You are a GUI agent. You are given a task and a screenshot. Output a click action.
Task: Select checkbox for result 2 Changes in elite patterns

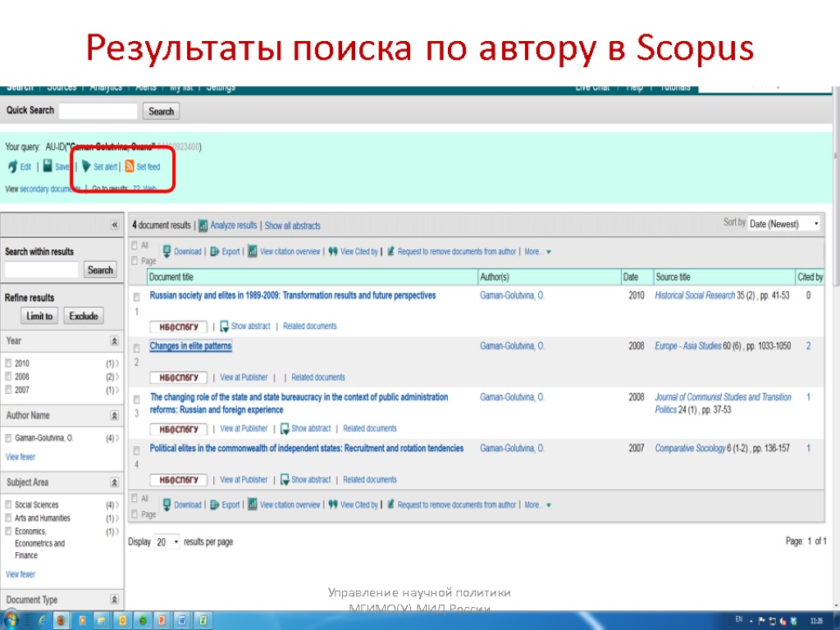[137, 348]
